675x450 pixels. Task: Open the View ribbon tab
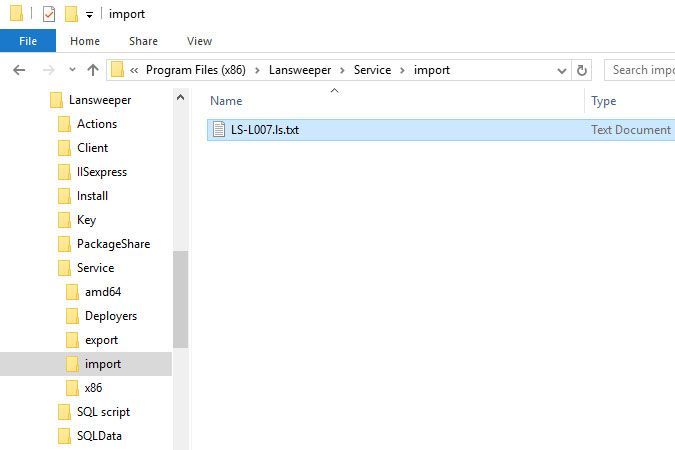coord(199,41)
